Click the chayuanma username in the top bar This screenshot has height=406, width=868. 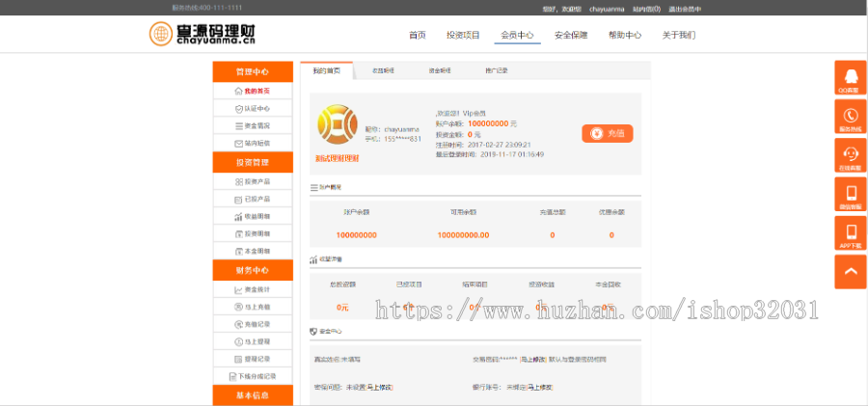click(607, 9)
